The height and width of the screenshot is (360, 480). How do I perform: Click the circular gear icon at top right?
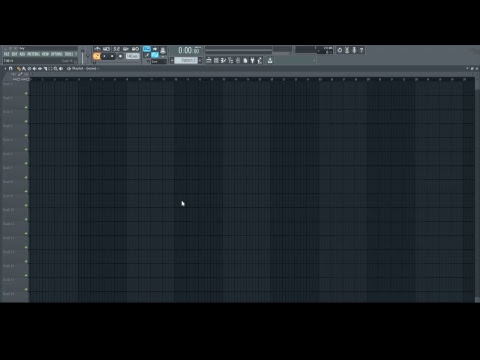[x=340, y=50]
